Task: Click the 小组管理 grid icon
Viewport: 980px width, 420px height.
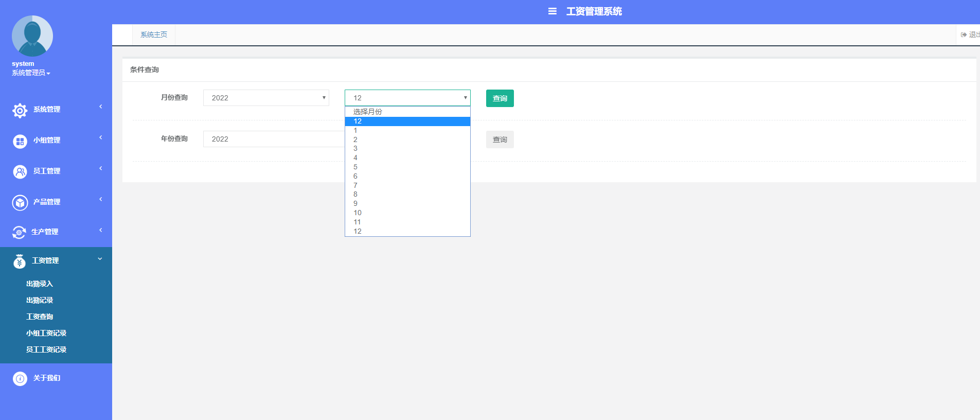Action: [x=20, y=141]
